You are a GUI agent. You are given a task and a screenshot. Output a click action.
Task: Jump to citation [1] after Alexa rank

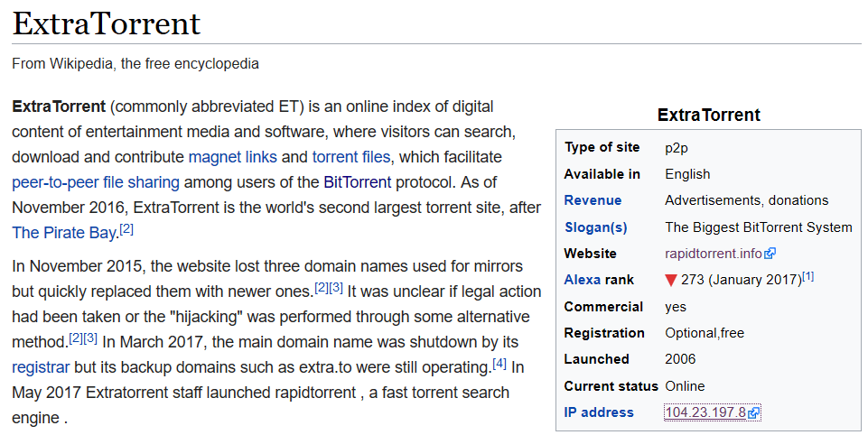(808, 275)
